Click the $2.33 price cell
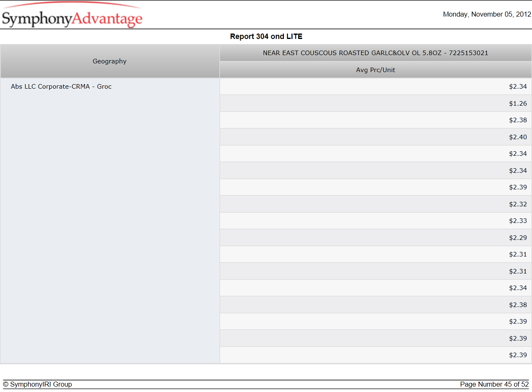This screenshot has width=532, height=392. click(375, 221)
